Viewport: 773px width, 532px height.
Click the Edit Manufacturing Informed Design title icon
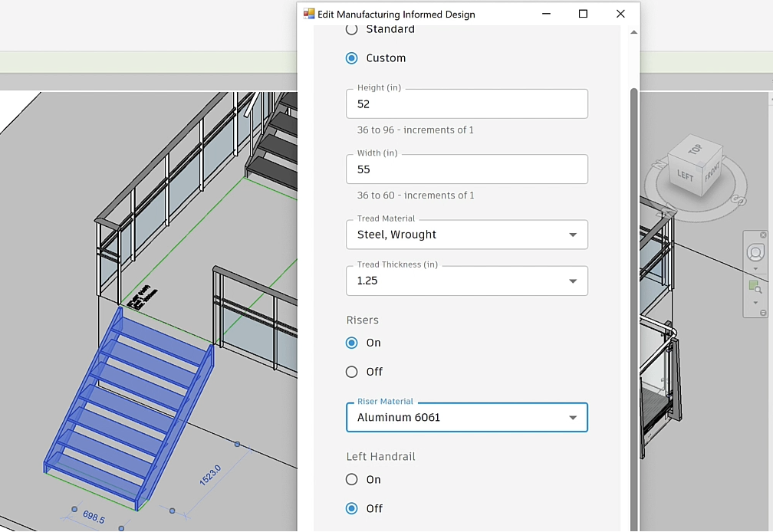308,14
